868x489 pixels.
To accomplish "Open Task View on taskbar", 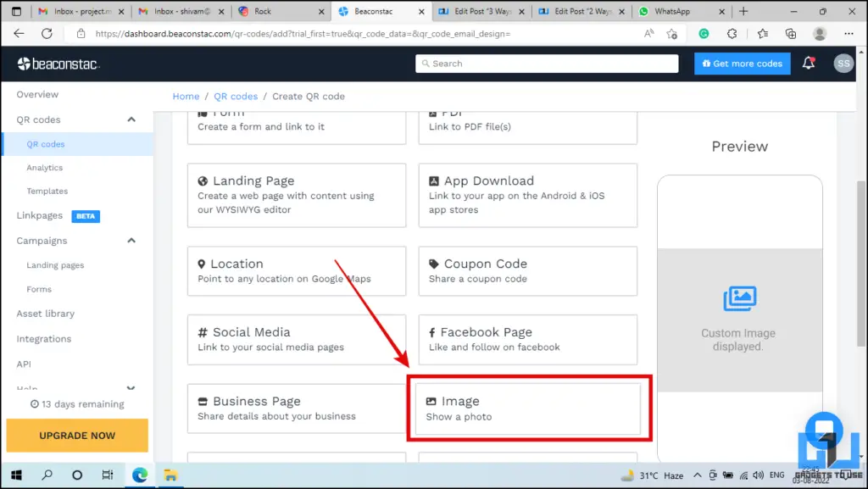I will (108, 475).
